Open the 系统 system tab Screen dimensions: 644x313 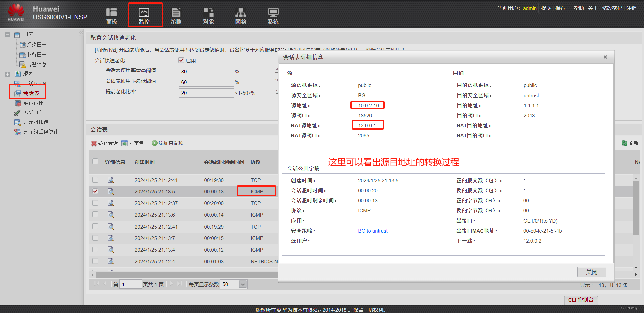click(x=273, y=16)
